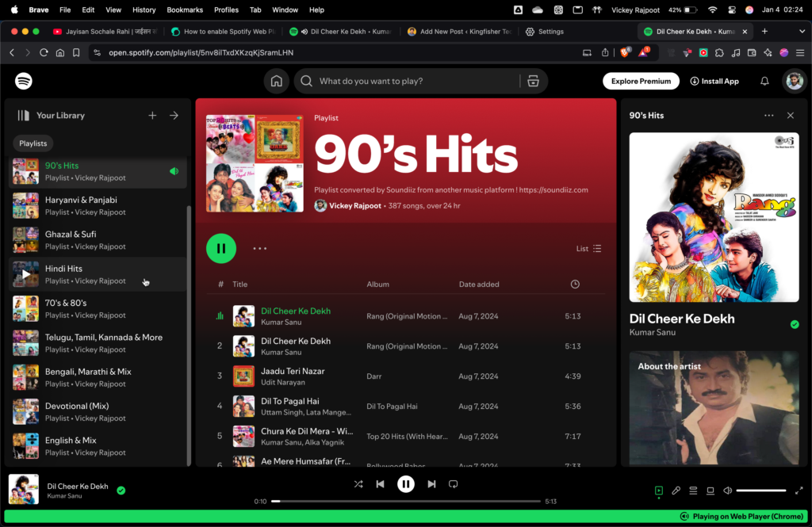Open the play queue

coord(693,491)
